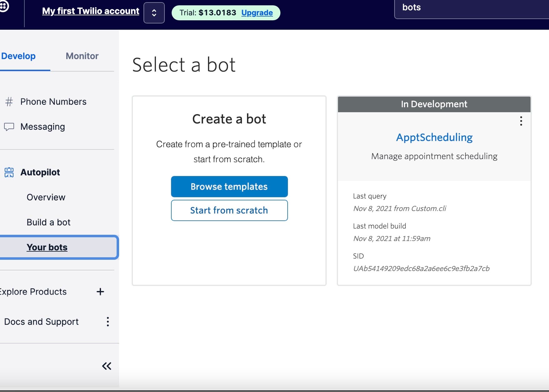Image resolution: width=549 pixels, height=392 pixels.
Task: Select Your bots in sidebar
Action: pyautogui.click(x=59, y=247)
